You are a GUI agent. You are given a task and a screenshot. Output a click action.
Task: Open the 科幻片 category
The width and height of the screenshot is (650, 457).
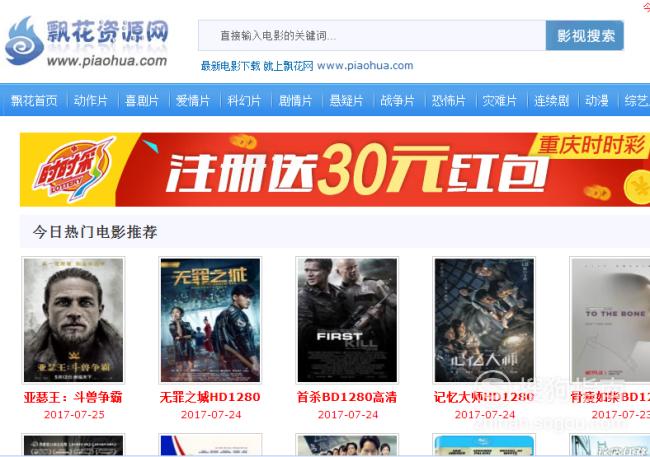244,100
